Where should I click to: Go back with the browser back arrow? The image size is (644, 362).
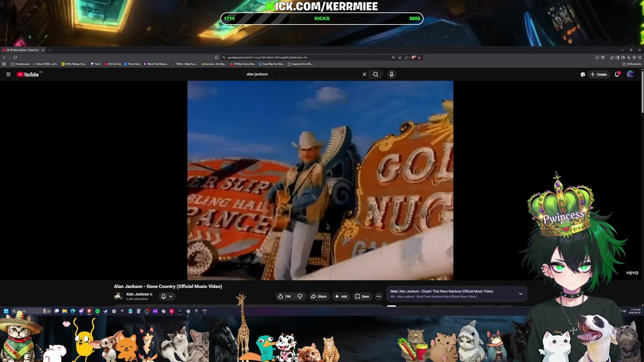pos(4,57)
